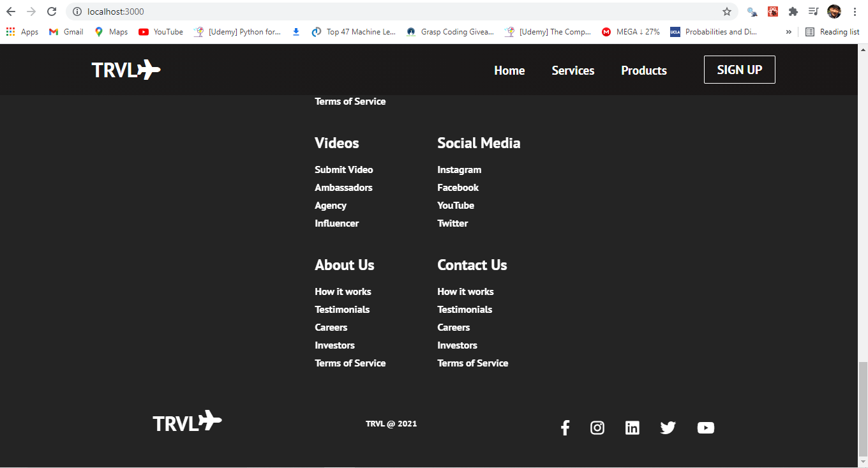Bookmark the page with the star icon
Viewport: 868px width, 468px height.
pyautogui.click(x=727, y=11)
